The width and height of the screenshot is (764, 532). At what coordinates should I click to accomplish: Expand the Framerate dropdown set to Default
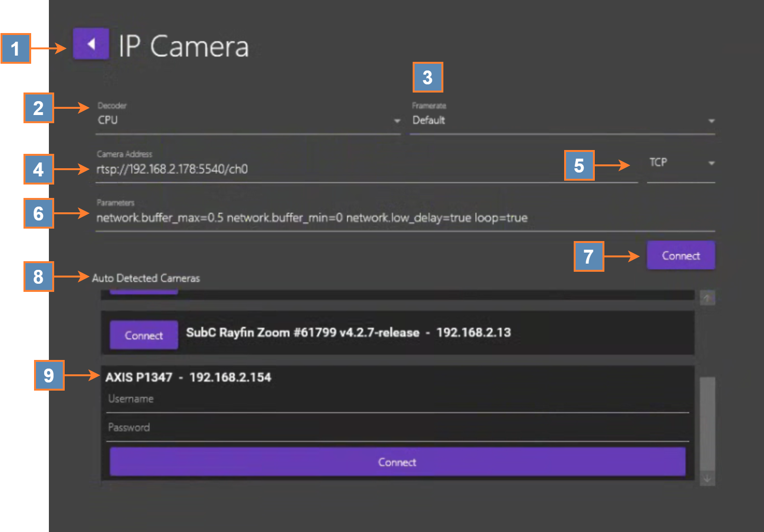tap(562, 120)
